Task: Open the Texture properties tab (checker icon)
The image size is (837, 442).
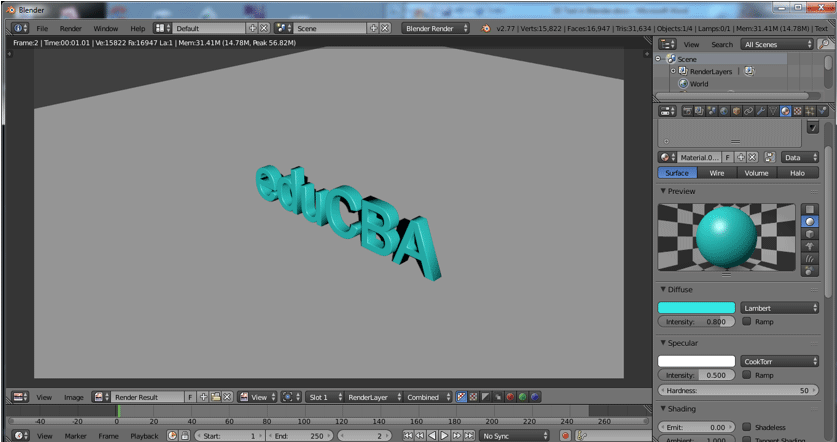Action: pos(797,111)
